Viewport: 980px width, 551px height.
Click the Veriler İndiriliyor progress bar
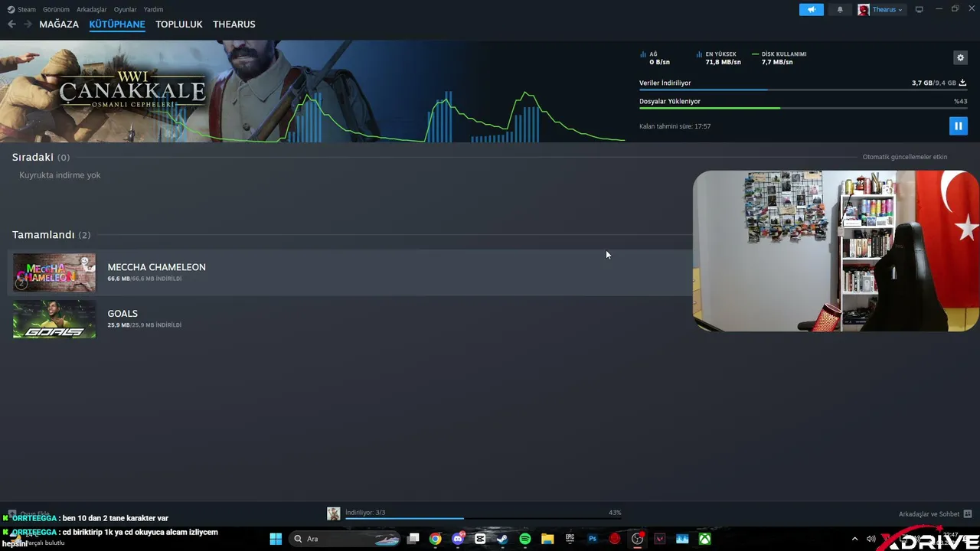pyautogui.click(x=802, y=90)
